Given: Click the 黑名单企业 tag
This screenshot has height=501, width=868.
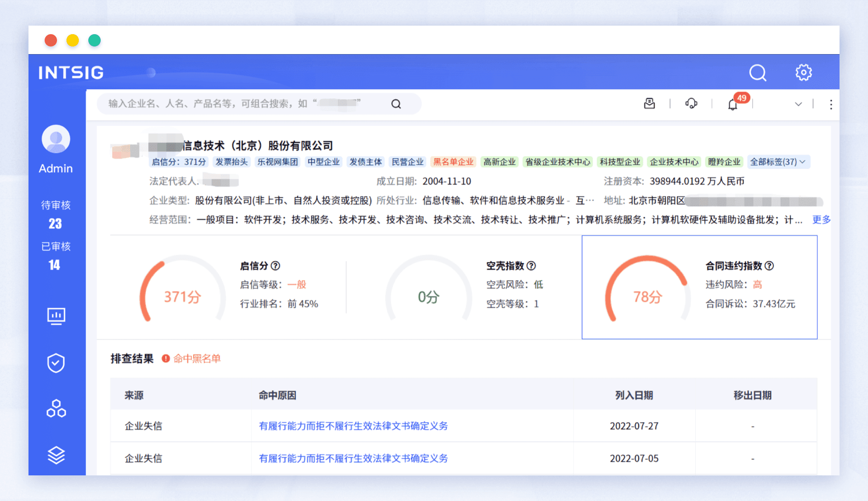Looking at the screenshot, I should pyautogui.click(x=453, y=162).
